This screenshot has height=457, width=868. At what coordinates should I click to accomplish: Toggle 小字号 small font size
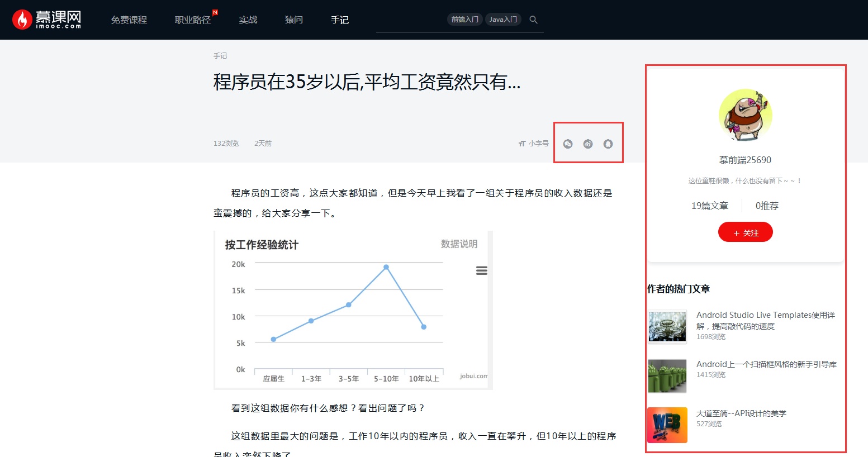click(533, 143)
